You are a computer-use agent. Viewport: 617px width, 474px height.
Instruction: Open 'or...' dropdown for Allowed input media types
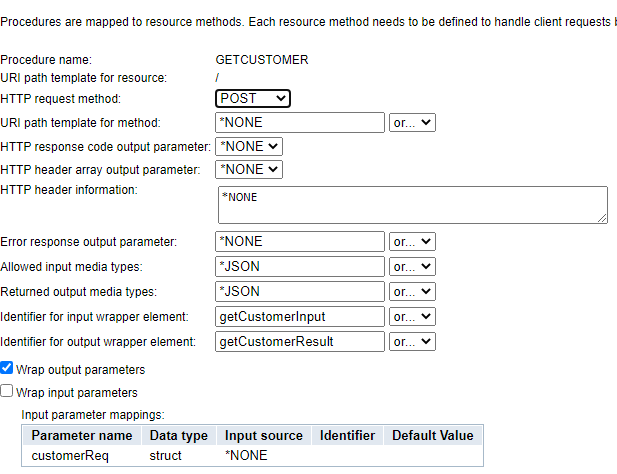[412, 267]
